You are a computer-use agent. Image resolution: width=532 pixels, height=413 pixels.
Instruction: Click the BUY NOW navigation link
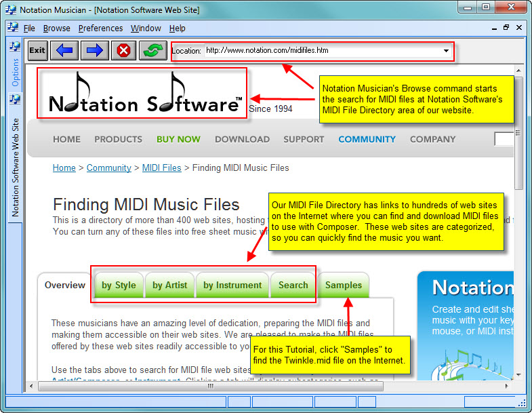click(178, 139)
